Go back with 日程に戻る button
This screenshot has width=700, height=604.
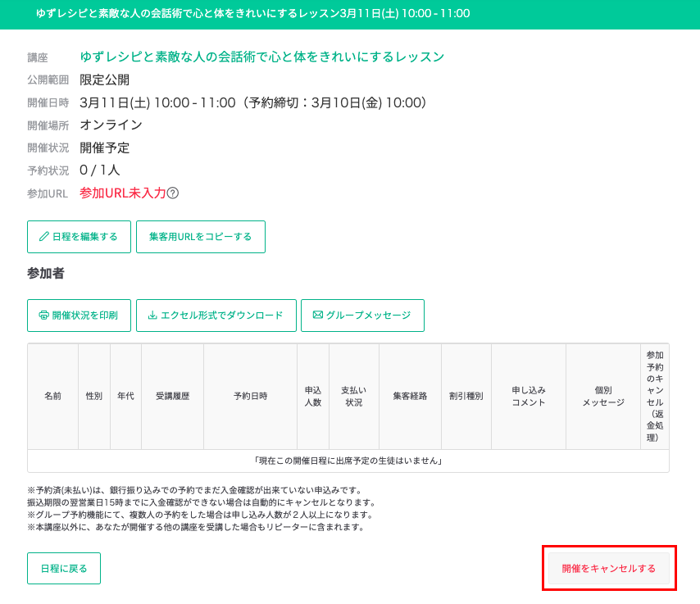tap(64, 568)
